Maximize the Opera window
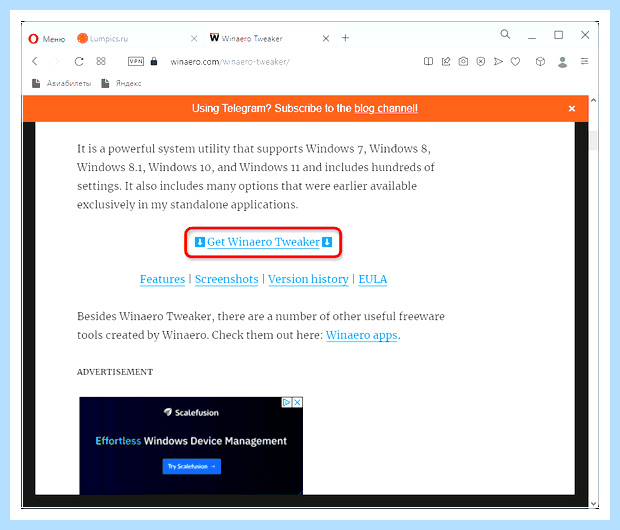This screenshot has height=530, width=620. click(558, 35)
